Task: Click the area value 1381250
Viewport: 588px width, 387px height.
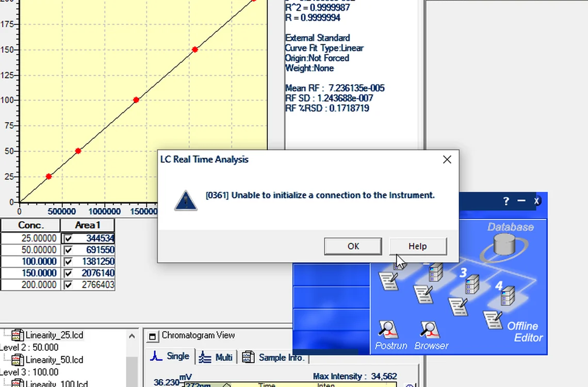Action: coord(98,262)
